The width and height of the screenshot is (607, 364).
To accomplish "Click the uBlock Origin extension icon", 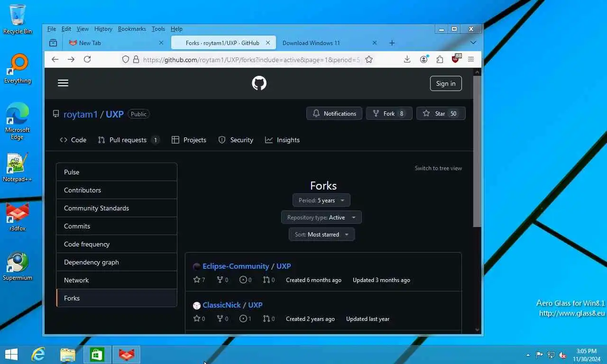I will pyautogui.click(x=456, y=59).
